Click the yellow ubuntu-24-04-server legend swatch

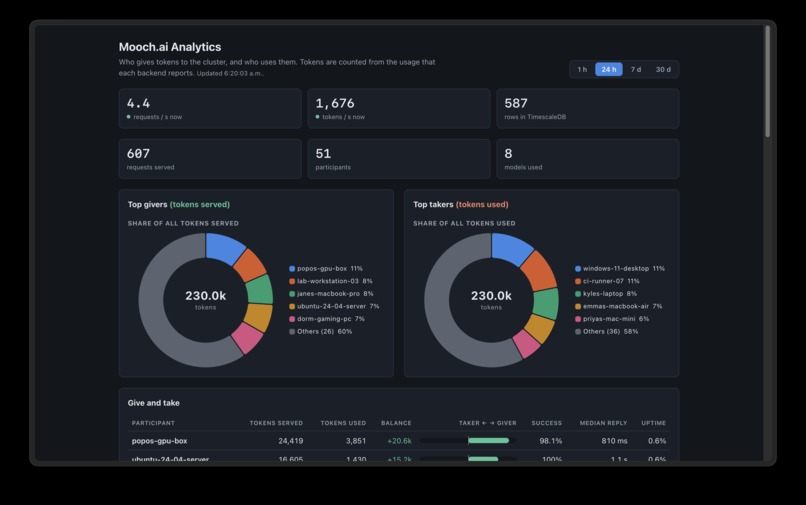point(292,306)
